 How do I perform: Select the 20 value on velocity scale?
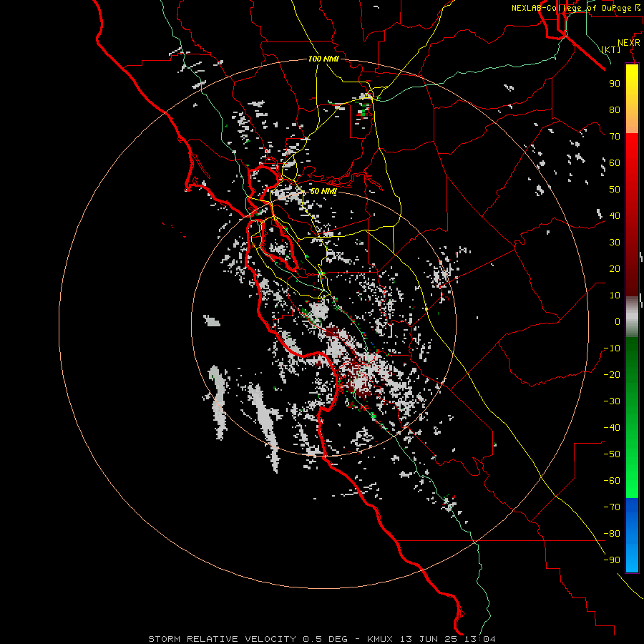tap(615, 268)
